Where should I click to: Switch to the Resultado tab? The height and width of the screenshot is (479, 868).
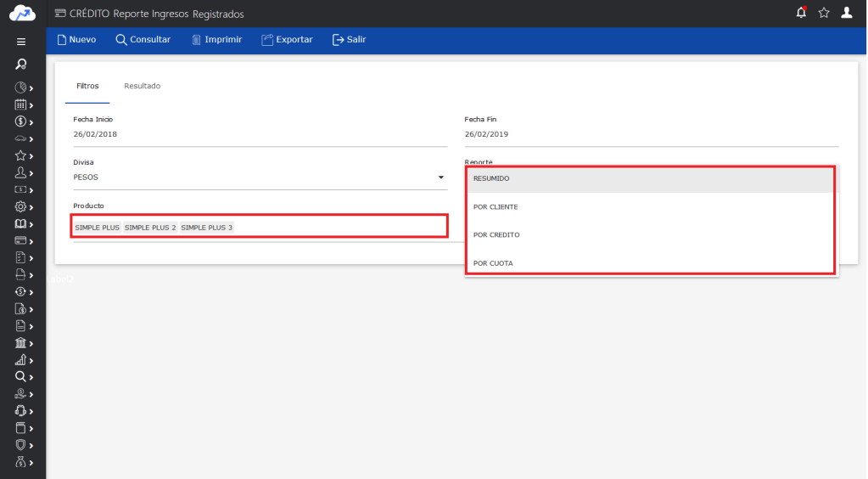coord(142,86)
